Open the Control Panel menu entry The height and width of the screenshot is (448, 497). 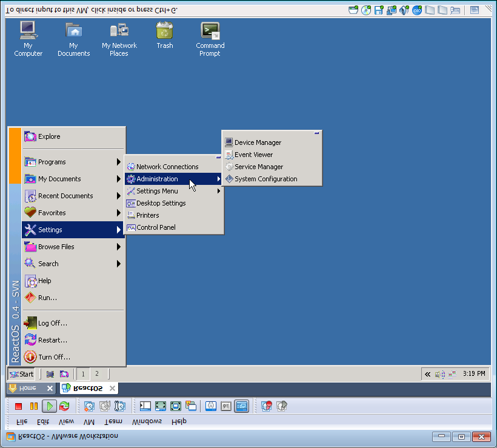(156, 227)
